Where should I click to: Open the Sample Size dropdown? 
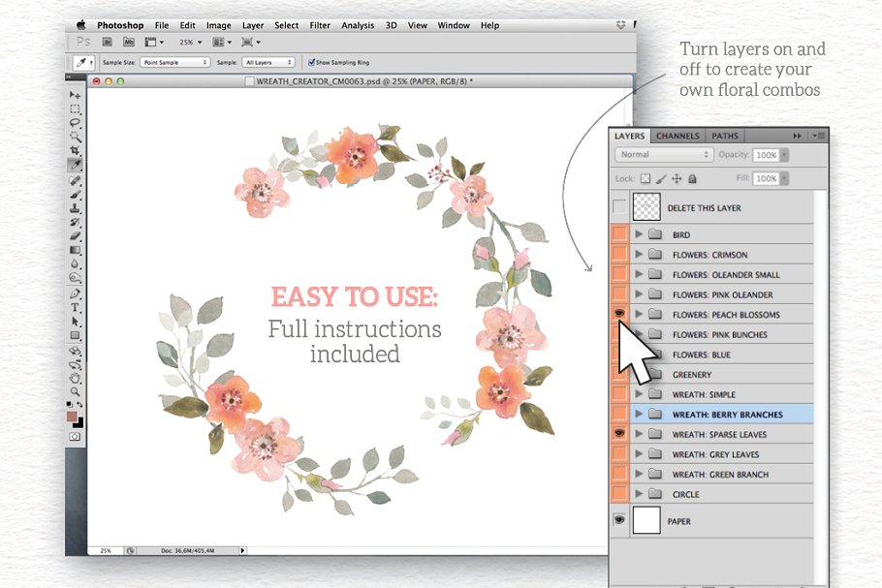click(174, 62)
